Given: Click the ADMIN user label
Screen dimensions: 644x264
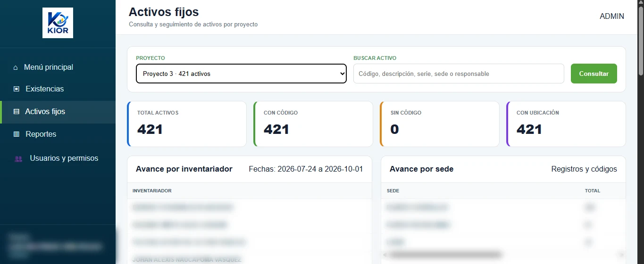Looking at the screenshot, I should 612,16.
